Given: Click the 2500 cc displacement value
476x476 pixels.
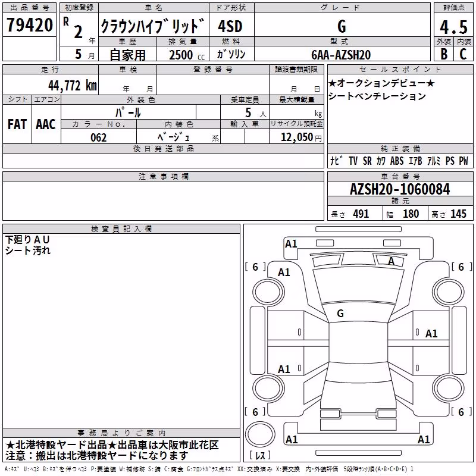Looking at the screenshot, I should click(x=187, y=55).
